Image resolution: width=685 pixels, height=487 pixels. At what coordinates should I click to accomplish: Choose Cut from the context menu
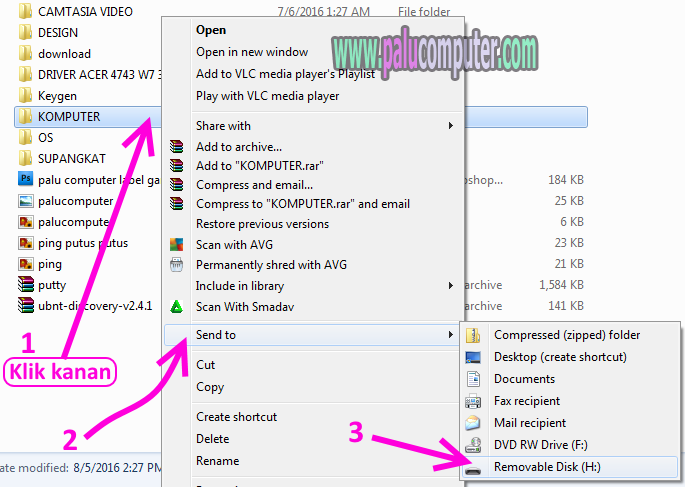(205, 365)
